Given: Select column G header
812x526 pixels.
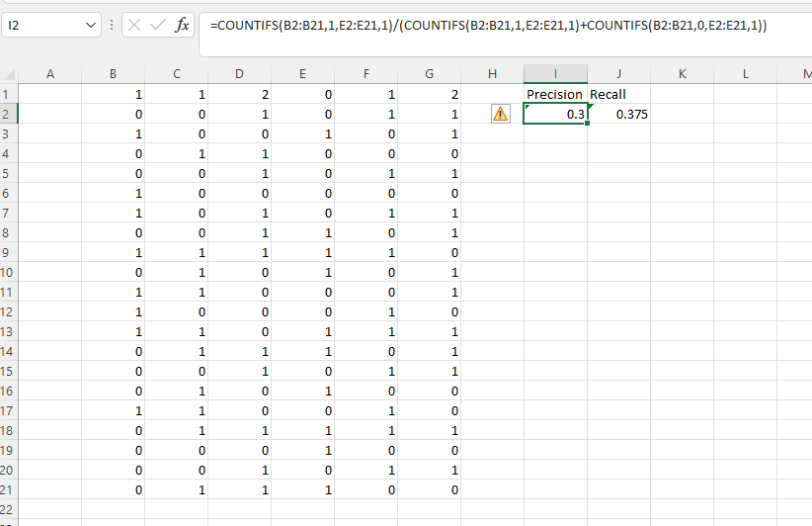Looking at the screenshot, I should (430, 74).
